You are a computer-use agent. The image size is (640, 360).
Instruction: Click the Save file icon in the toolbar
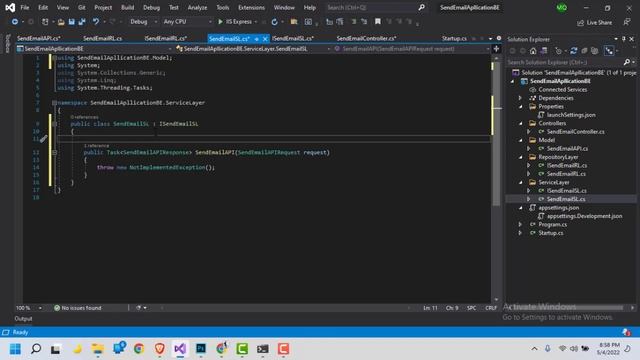pos(71,22)
